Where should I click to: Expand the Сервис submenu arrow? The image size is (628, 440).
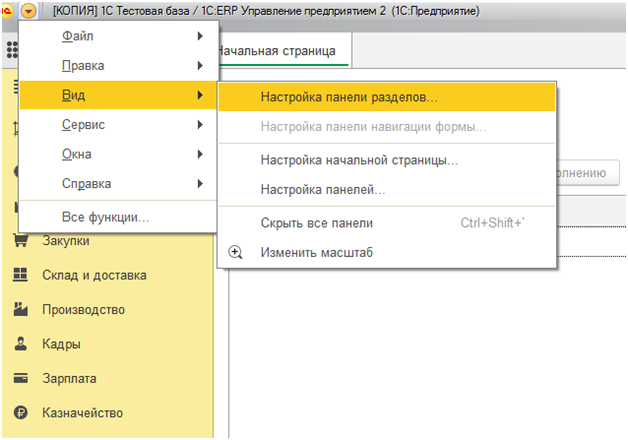[x=200, y=125]
